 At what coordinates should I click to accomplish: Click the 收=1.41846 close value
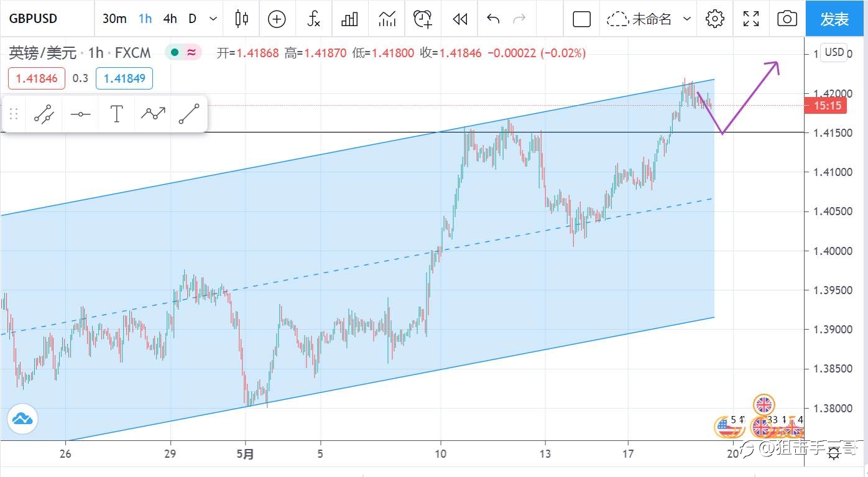(451, 53)
